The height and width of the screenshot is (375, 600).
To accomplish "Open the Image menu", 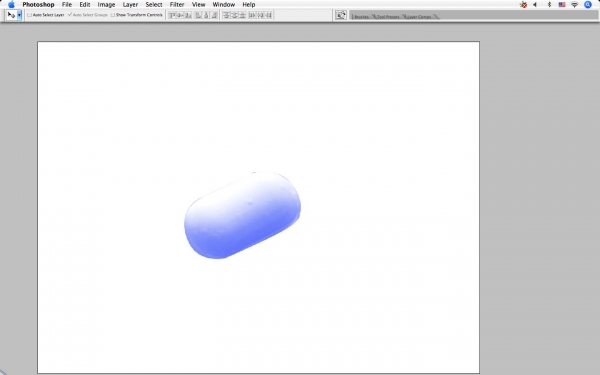I will coord(106,5).
